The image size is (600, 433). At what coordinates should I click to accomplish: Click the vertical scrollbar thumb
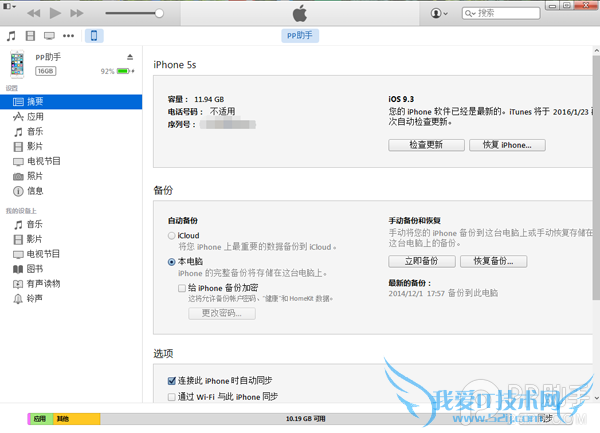click(596, 177)
